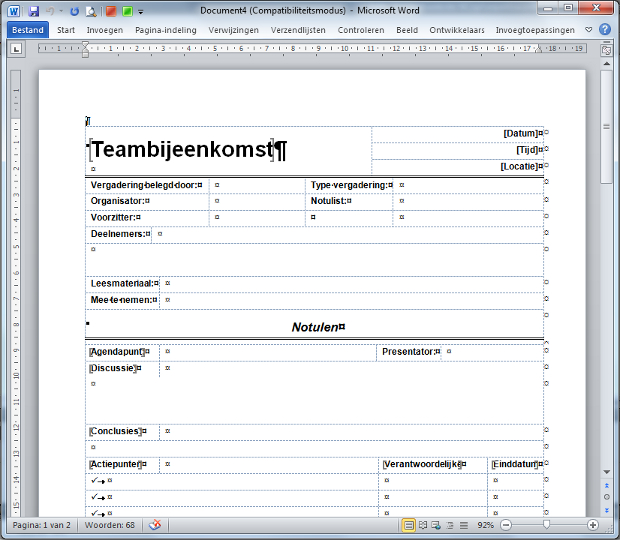This screenshot has height=540, width=620.
Task: Click the Word application icon in title bar
Action: [13, 11]
